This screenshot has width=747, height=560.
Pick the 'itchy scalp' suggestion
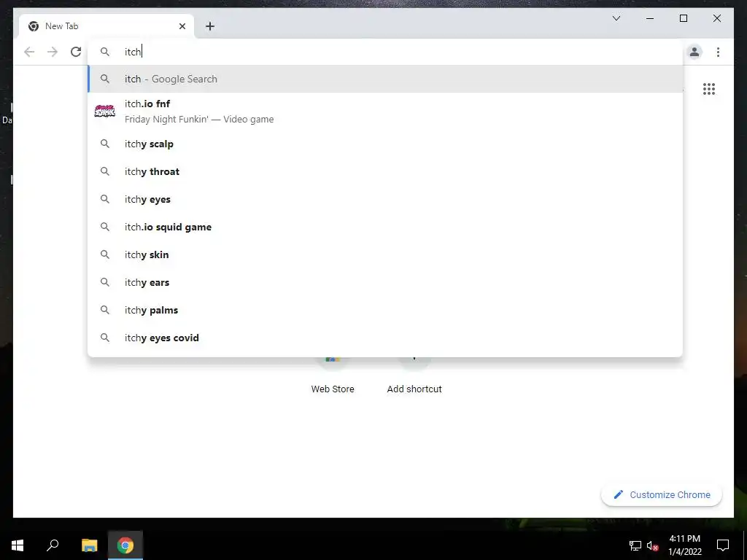click(385, 144)
